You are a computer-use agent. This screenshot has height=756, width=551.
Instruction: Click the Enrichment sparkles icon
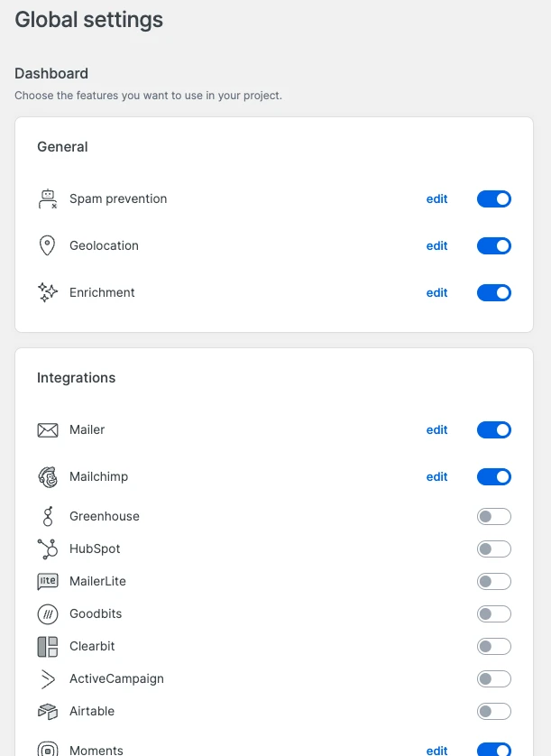click(48, 292)
